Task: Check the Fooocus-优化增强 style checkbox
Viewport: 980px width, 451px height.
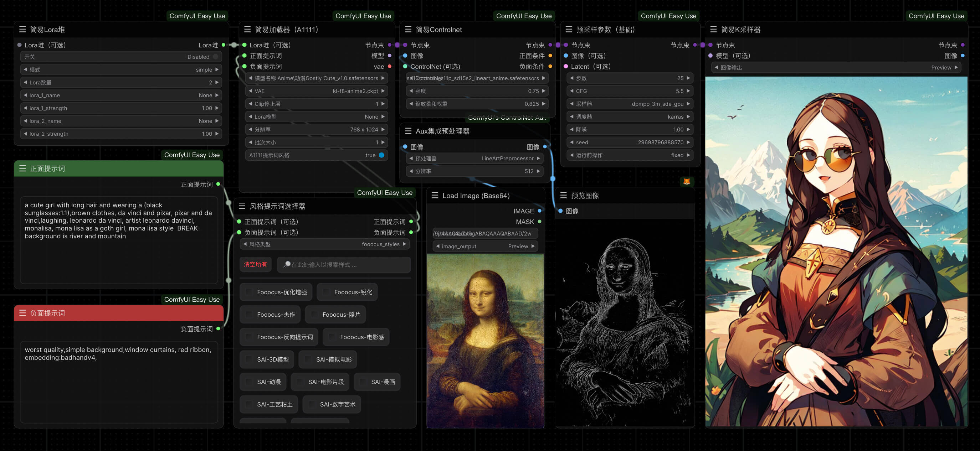Action: click(249, 292)
